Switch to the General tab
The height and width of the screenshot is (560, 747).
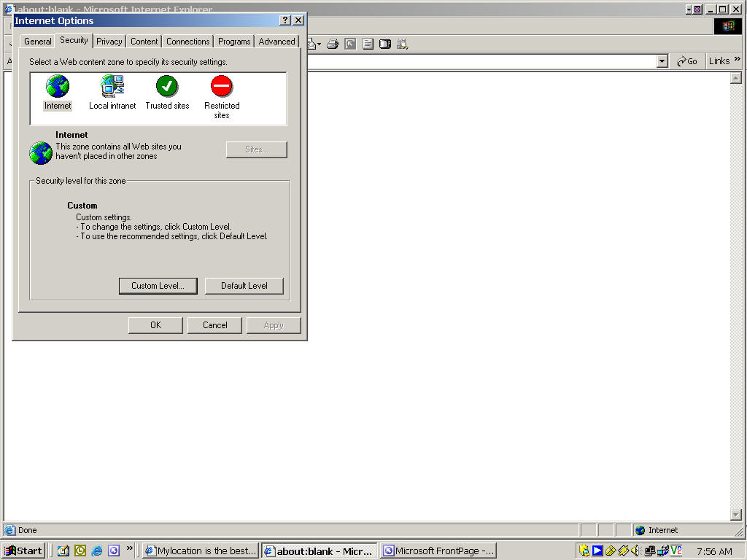point(38,42)
